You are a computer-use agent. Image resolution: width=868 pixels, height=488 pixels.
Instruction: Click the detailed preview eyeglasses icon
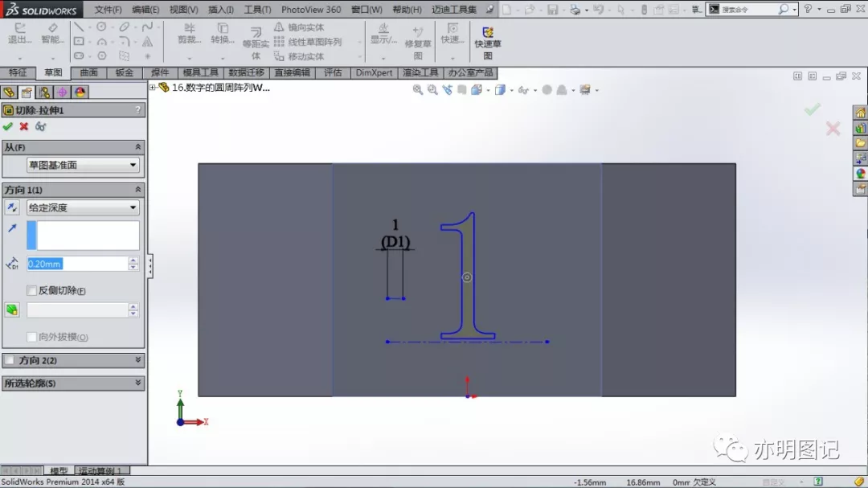(40, 127)
